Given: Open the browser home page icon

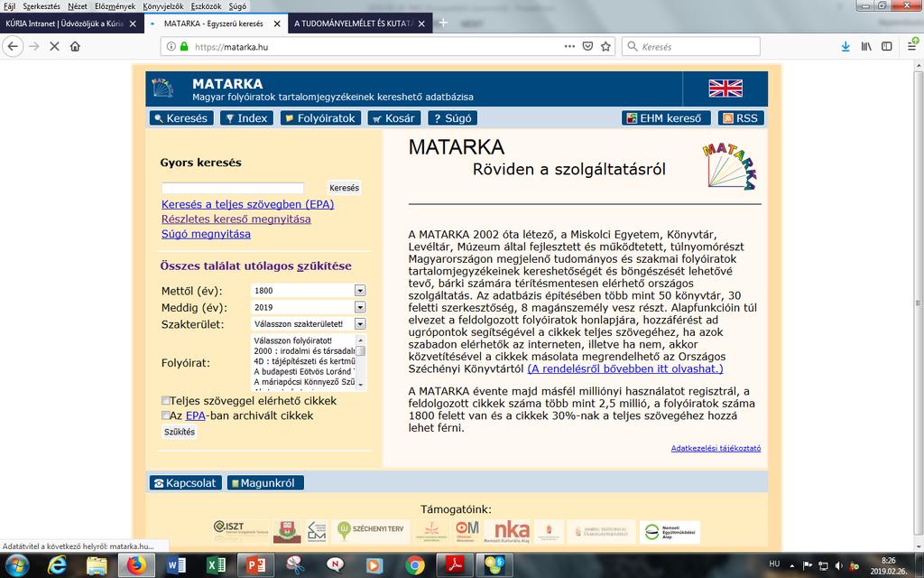Looking at the screenshot, I should (x=75, y=47).
